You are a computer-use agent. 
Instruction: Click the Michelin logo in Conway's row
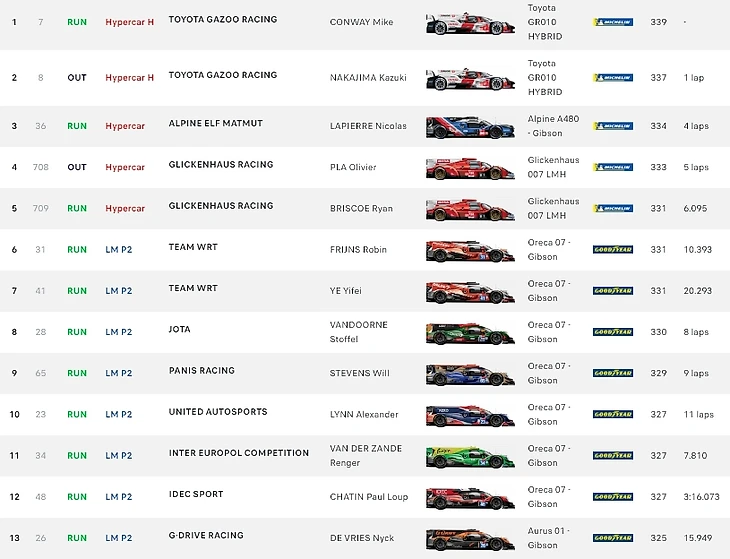point(612,22)
